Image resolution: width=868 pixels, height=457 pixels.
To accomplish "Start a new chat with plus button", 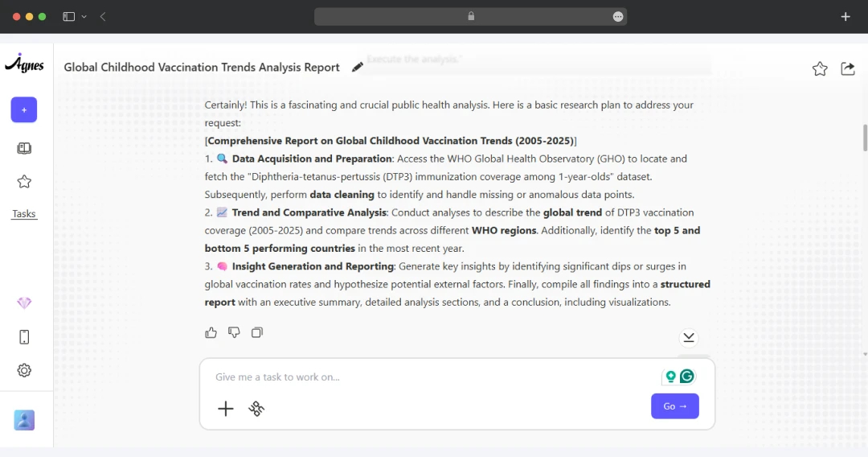I will pos(24,109).
